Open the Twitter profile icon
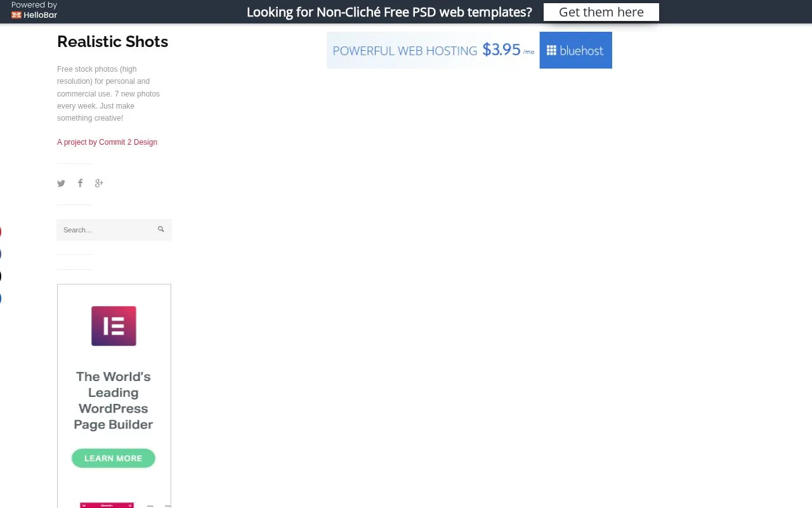The image size is (812, 508). (x=61, y=184)
